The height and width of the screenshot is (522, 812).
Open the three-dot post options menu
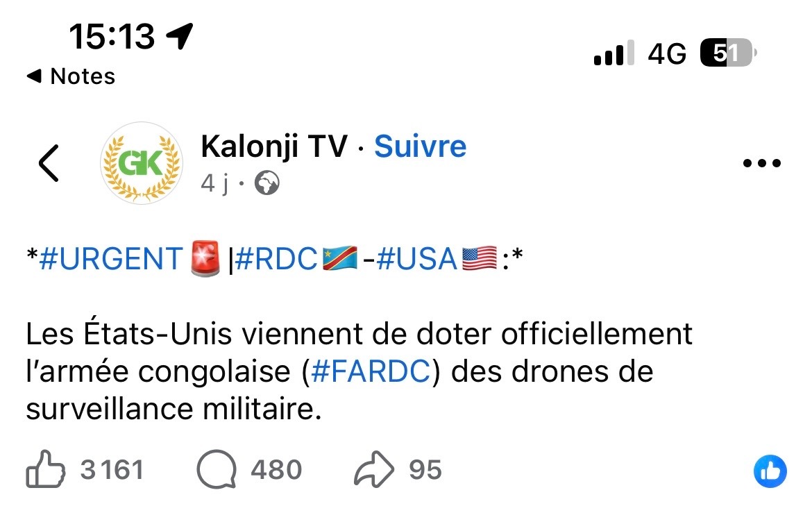pyautogui.click(x=761, y=164)
